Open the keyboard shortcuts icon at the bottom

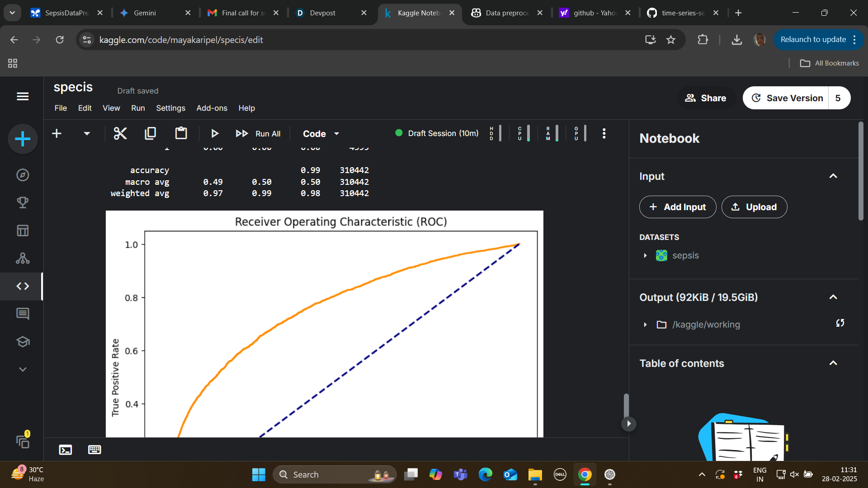pyautogui.click(x=94, y=450)
